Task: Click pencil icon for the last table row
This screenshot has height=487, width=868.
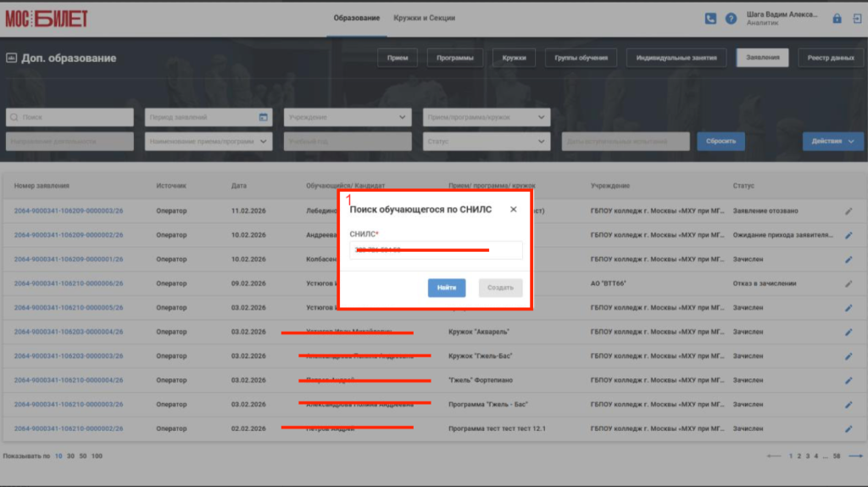Action: pos(849,428)
